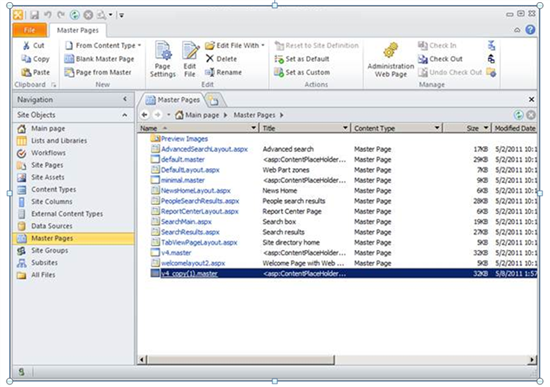550x387 pixels.
Task: Delete the selected master page
Action: point(221,59)
